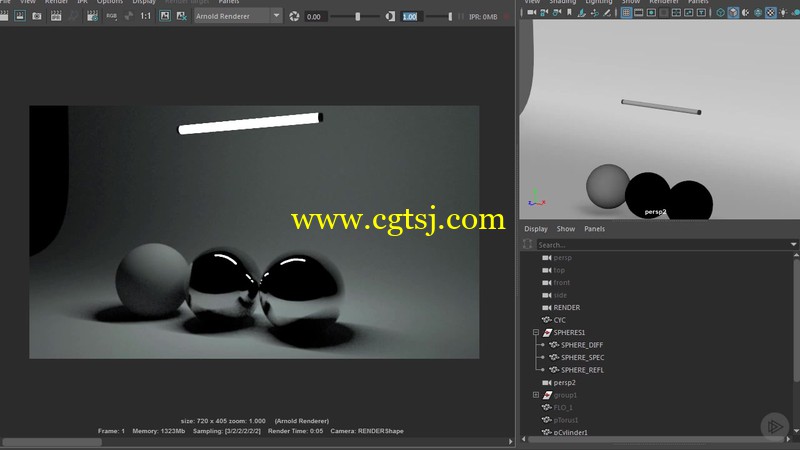Screen dimensions: 800x450
Task: Select the Grease Pencil icon
Action: pos(607,13)
